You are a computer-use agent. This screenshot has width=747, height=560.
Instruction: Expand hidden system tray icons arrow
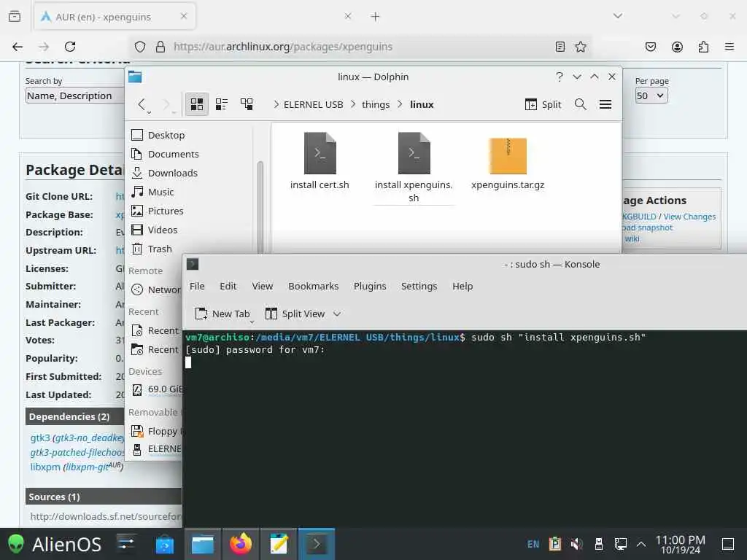pos(641,544)
